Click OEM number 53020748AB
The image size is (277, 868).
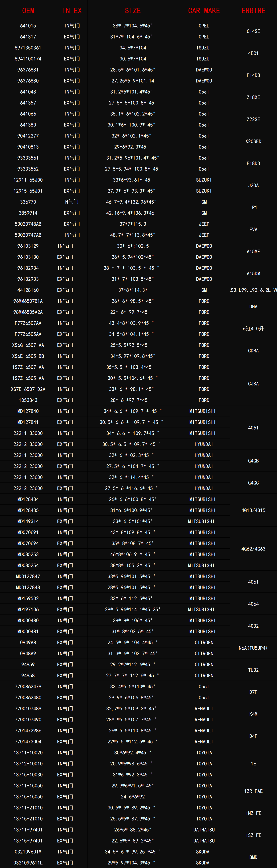[28, 224]
